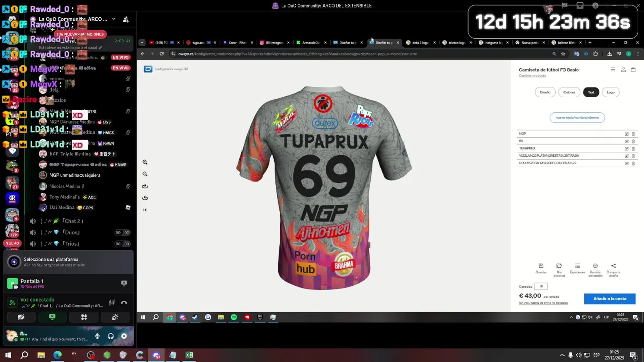Screen dimensions: 644x362
Task: Open Microsoft Edge from the taskbar
Action: pyautogui.click(x=57, y=355)
